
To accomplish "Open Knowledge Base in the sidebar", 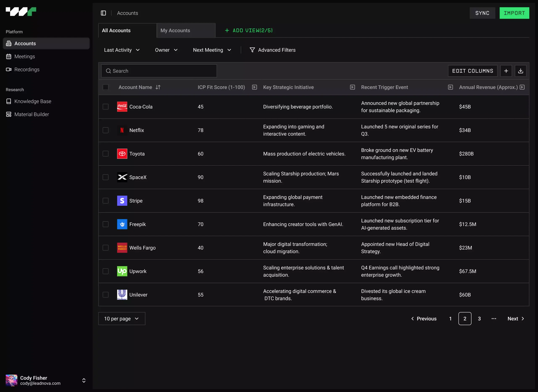I will [46, 101].
